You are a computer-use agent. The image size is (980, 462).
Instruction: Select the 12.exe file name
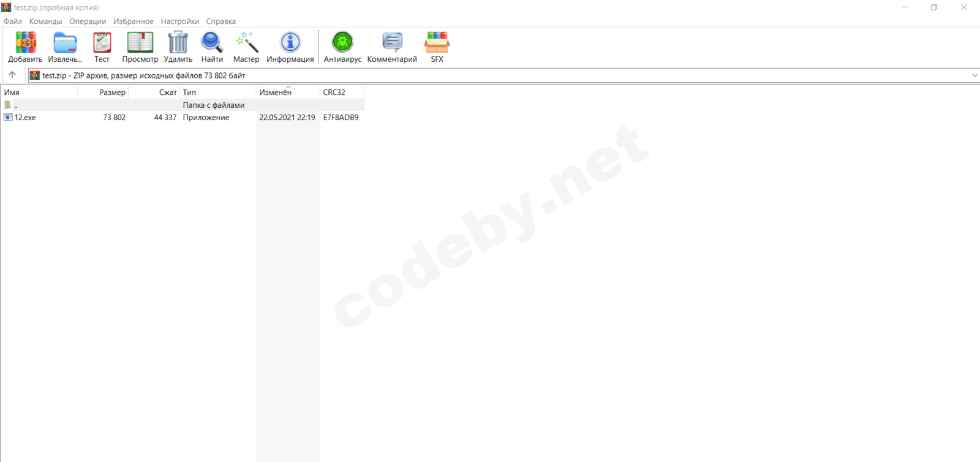25,118
